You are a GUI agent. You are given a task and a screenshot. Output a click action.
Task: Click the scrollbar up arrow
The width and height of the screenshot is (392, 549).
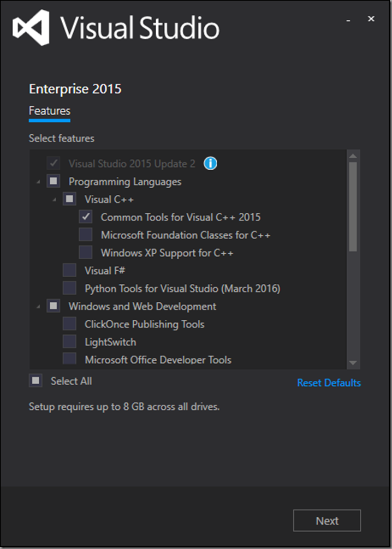[353, 156]
